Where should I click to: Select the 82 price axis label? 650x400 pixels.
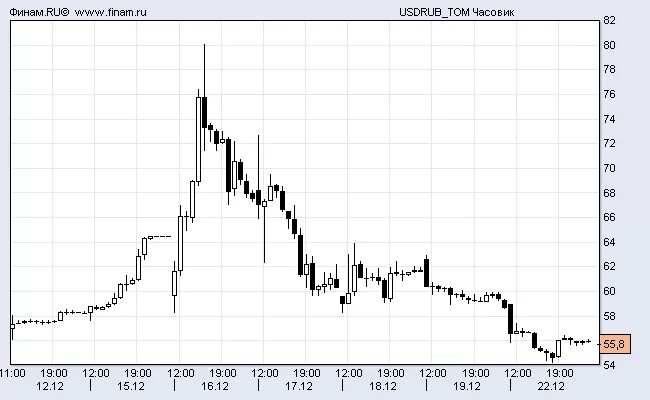[609, 20]
